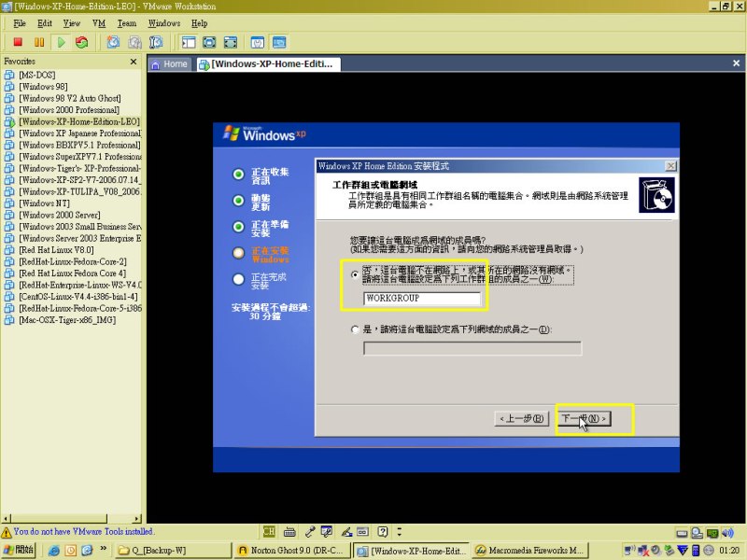This screenshot has height=560, width=747.
Task: Click the tray network icon with red X
Action: (643, 551)
